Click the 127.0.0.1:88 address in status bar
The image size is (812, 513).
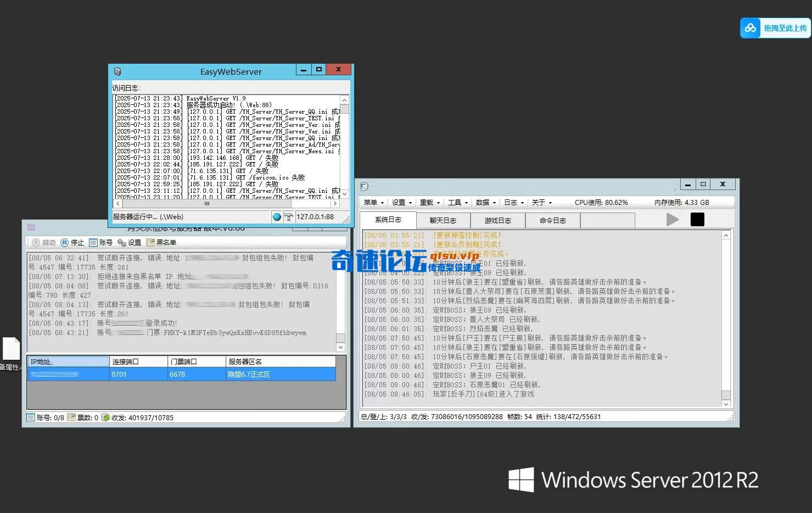point(315,217)
